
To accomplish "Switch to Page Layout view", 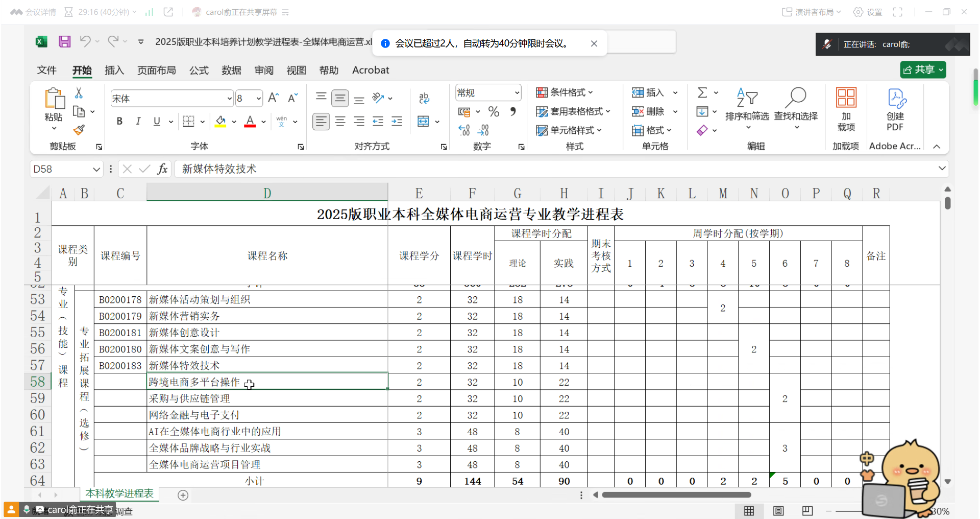I will pos(778,511).
